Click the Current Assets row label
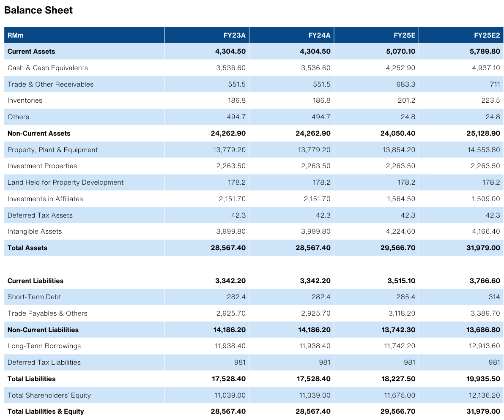This screenshot has height=420, width=504. click(31, 52)
